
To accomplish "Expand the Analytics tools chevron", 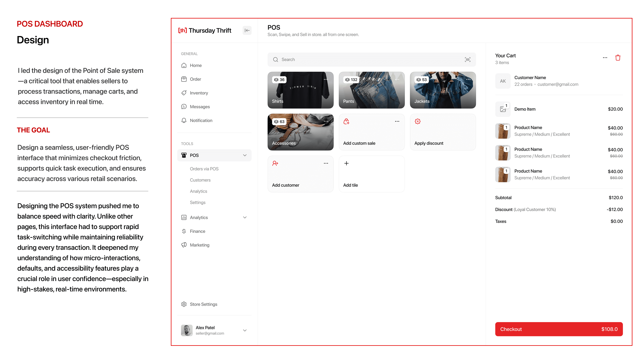I will (x=245, y=217).
